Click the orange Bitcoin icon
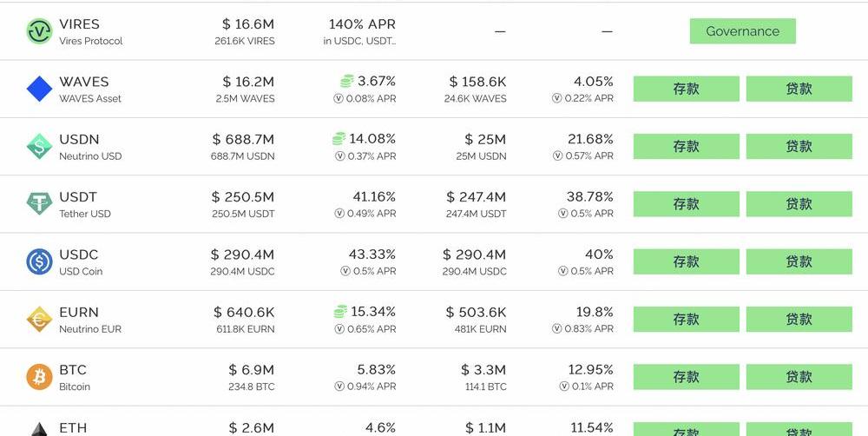Viewport: 868px width, 436px height. point(39,377)
